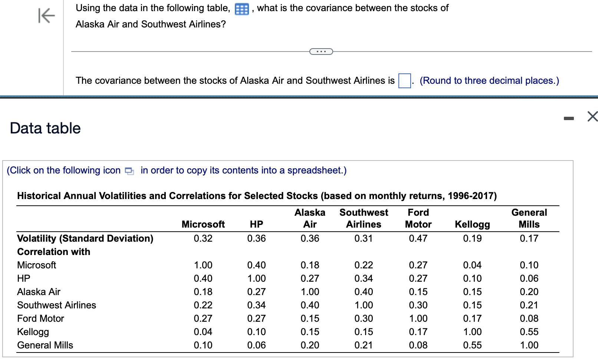
Task: Expand the ellipsis divider handle
Action: [x=321, y=52]
